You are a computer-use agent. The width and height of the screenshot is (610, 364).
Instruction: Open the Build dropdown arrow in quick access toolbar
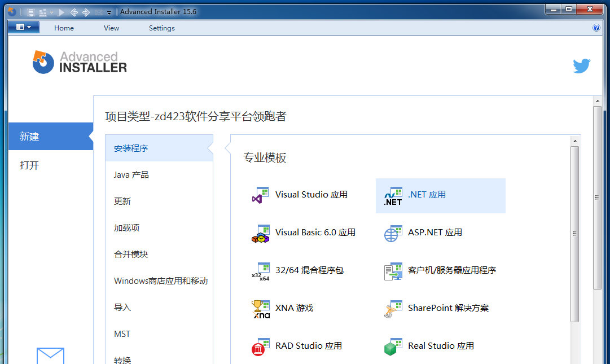pos(51,12)
